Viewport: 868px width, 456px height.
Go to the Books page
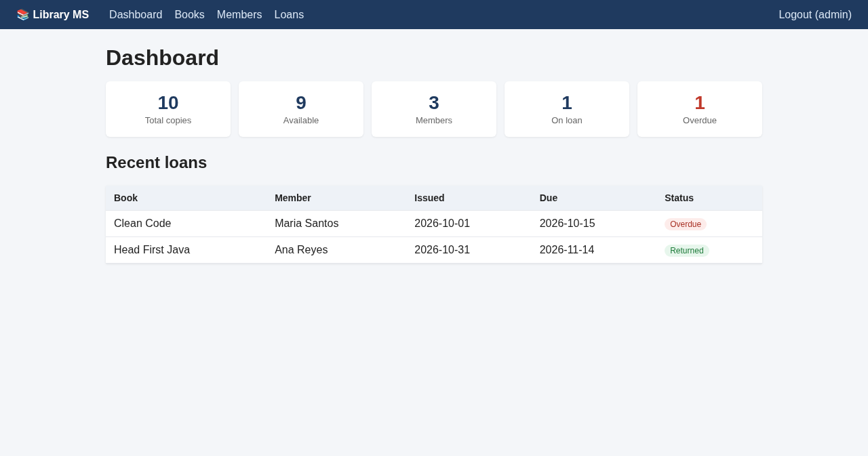(189, 15)
